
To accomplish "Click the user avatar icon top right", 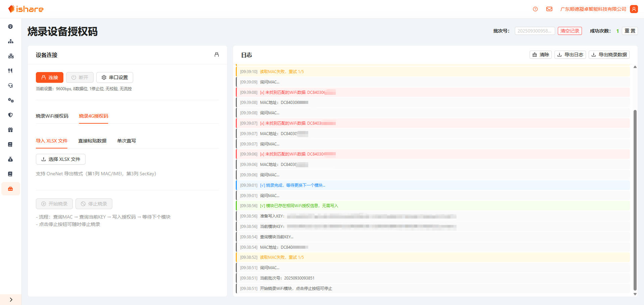I will 634,9.
